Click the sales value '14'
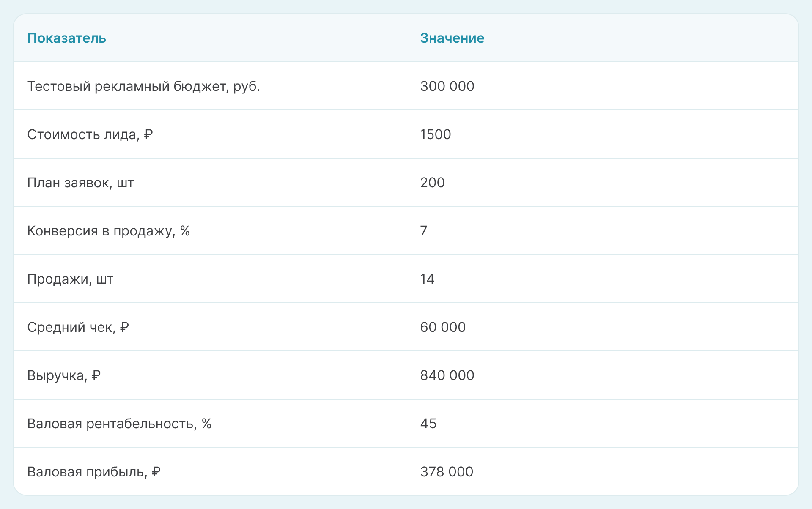812x509 pixels. (427, 279)
